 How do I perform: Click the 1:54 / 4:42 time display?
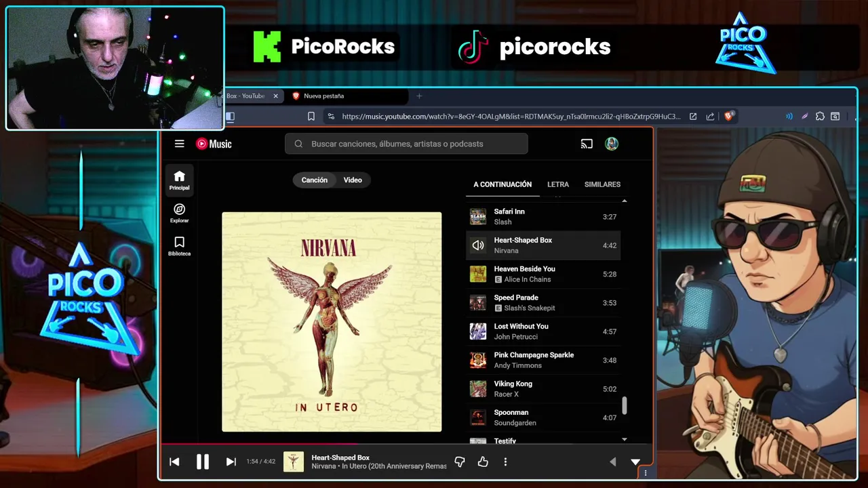(x=261, y=462)
